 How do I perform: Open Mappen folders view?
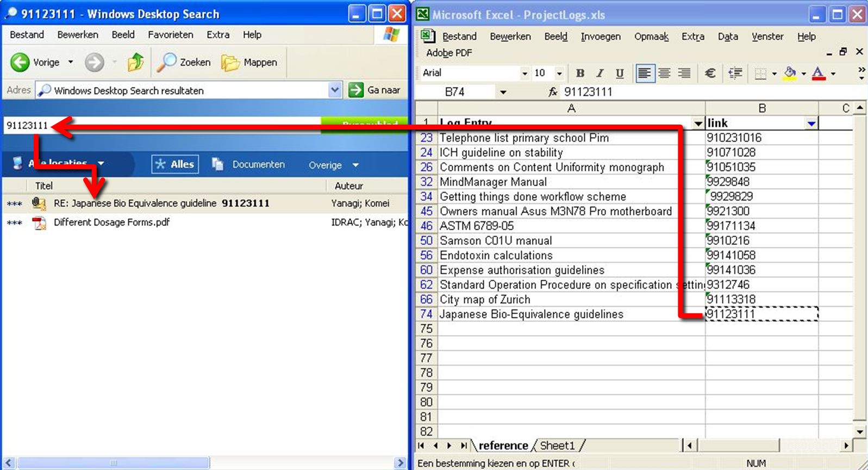pyautogui.click(x=249, y=63)
